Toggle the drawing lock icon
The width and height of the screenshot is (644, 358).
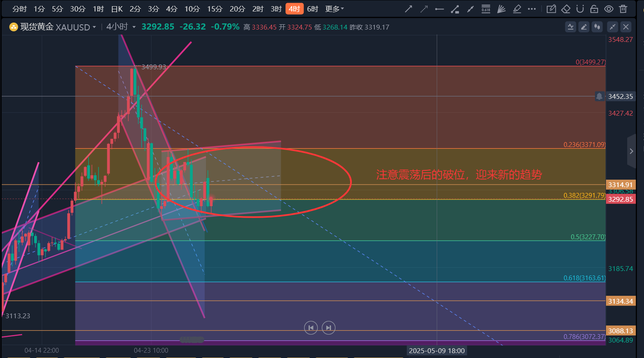(x=594, y=9)
